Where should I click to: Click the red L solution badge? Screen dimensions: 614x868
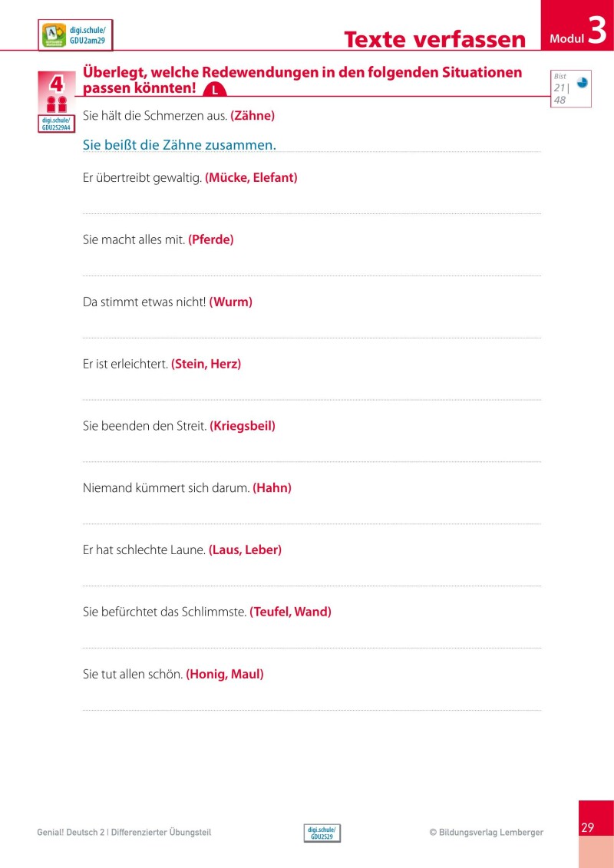pyautogui.click(x=216, y=91)
